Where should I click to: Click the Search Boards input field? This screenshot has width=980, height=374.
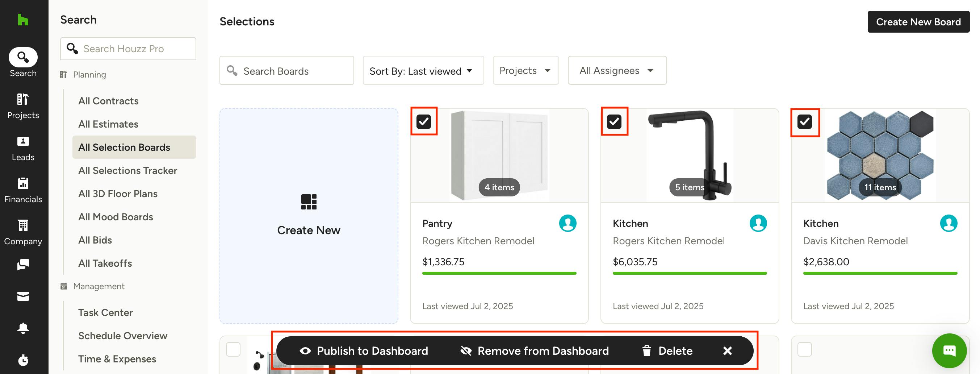pyautogui.click(x=286, y=71)
